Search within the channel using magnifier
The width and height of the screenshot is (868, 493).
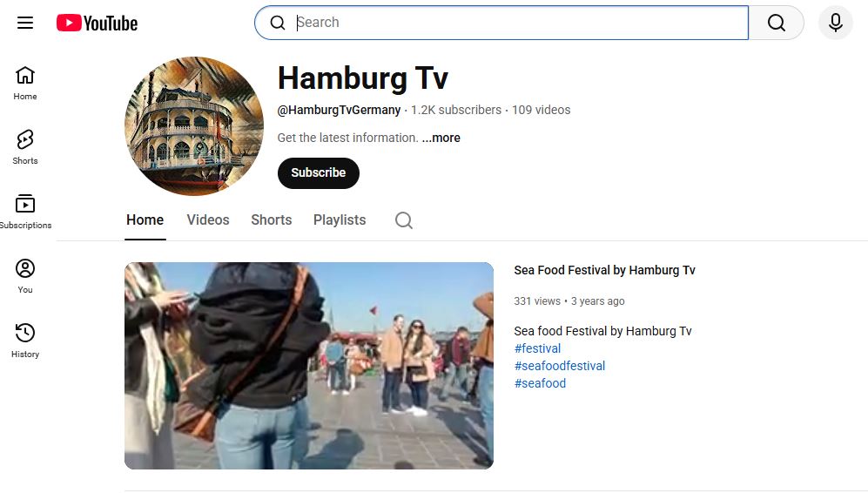[403, 220]
